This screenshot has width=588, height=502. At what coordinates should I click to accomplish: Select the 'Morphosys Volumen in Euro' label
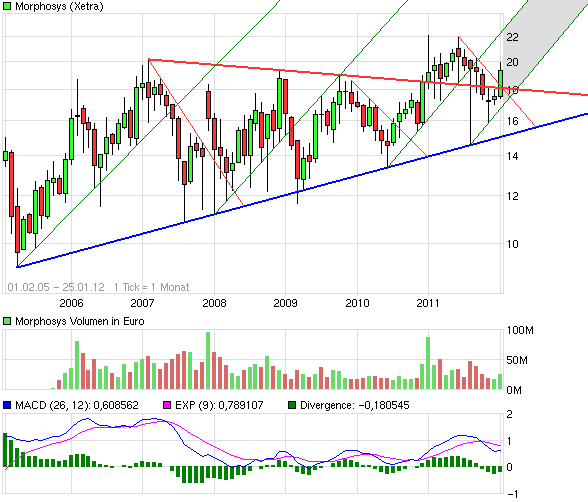[x=80, y=321]
